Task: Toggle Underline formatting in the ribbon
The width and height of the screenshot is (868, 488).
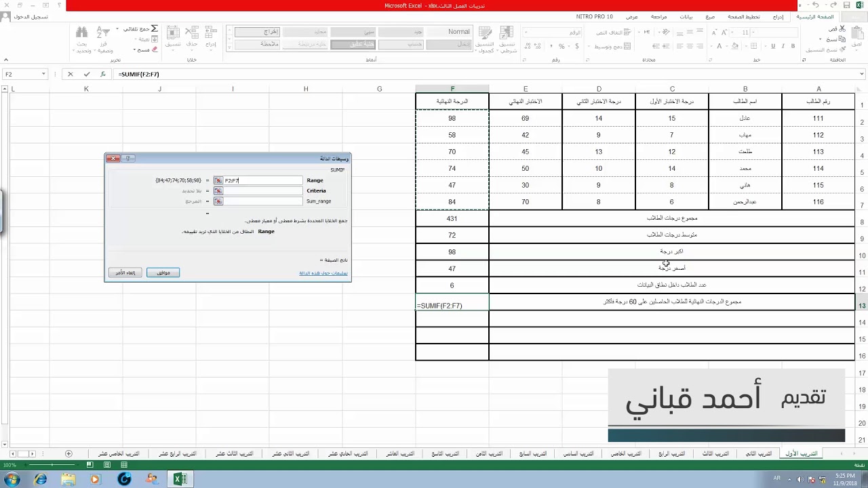Action: pyautogui.click(x=773, y=46)
